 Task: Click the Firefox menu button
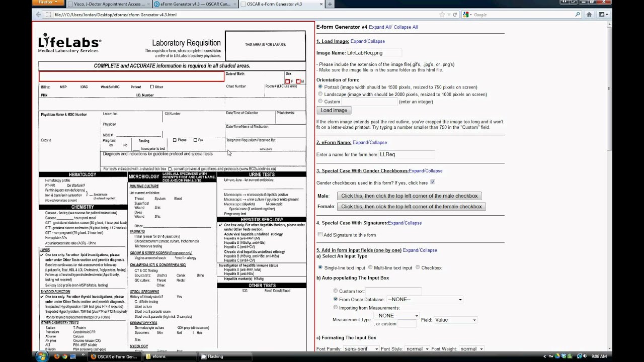[48, 2]
